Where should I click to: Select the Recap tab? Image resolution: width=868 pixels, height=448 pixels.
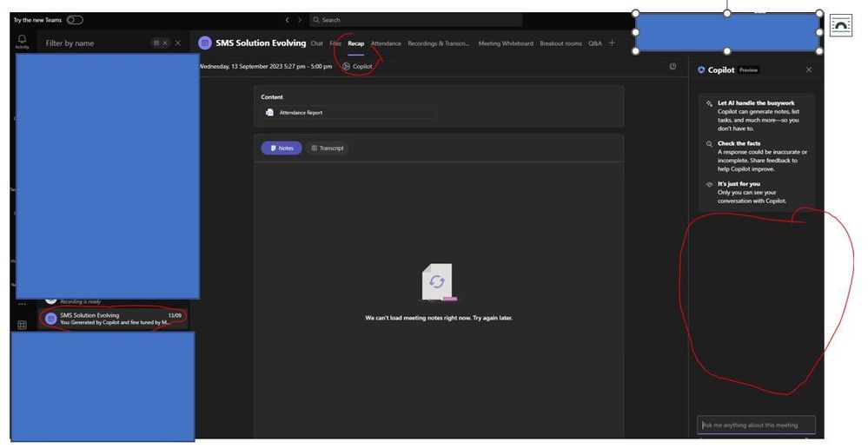356,43
